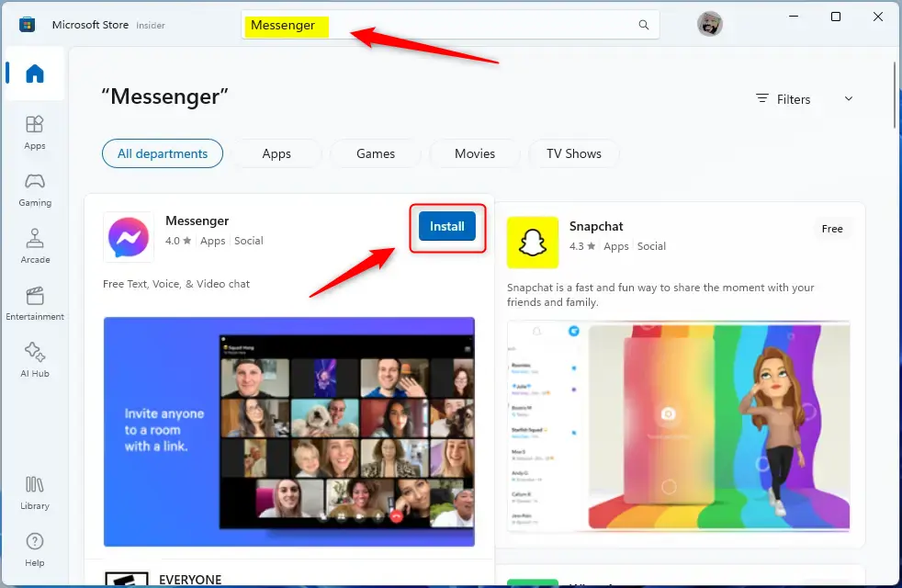902x588 pixels.
Task: Click the search box containing Messenger
Action: pos(450,25)
